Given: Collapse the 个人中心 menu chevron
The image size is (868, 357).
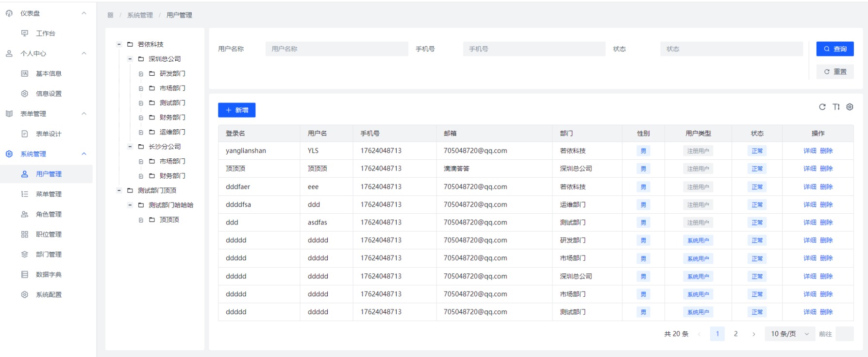Looking at the screenshot, I should 84,53.
